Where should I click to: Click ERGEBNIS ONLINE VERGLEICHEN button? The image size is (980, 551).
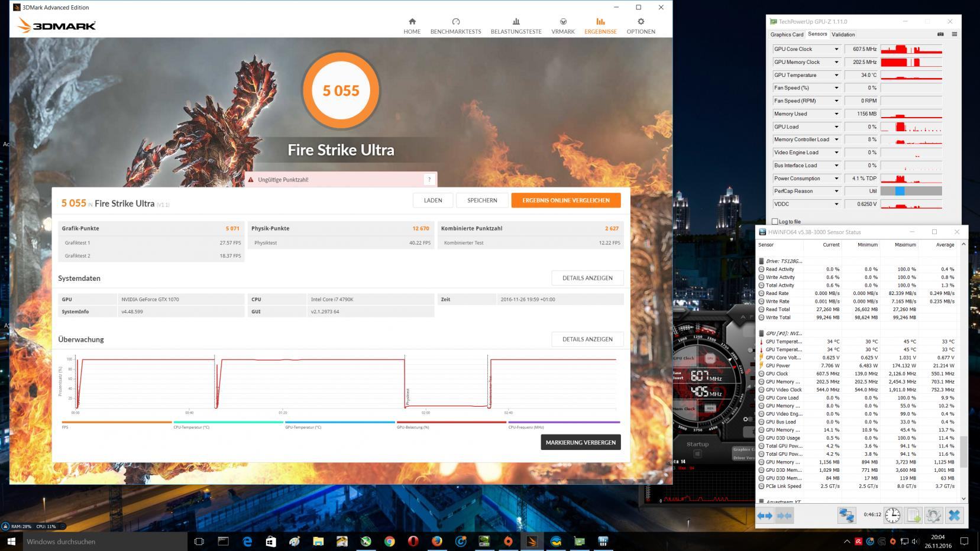point(566,200)
